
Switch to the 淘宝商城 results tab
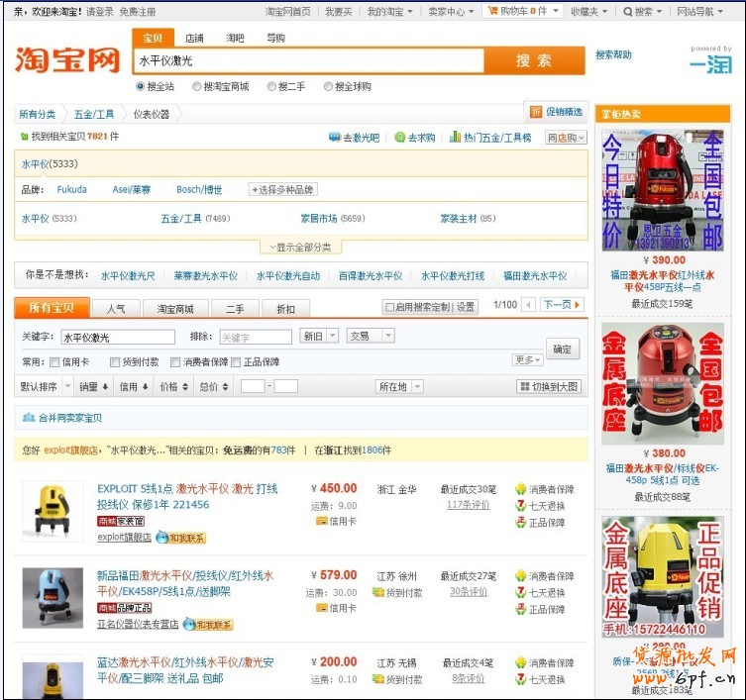coord(177,309)
